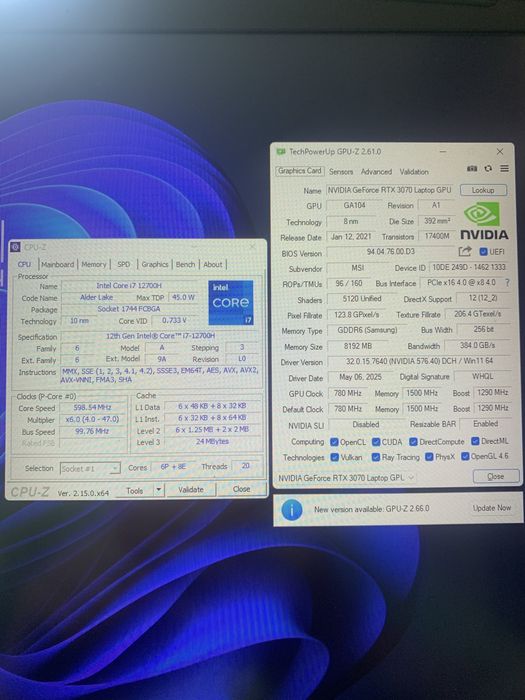Click the Cores value 6P + 8E

pyautogui.click(x=174, y=467)
